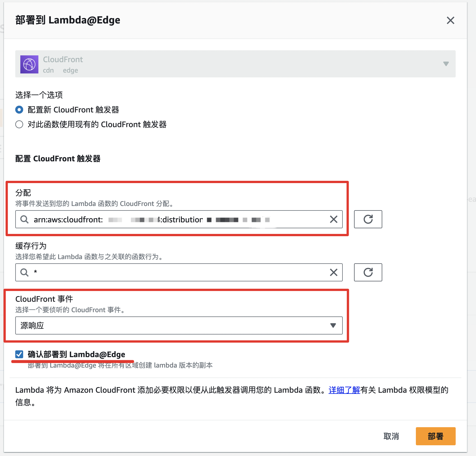Open the CloudFront event dropdown
This screenshot has width=476, height=456.
point(179,325)
